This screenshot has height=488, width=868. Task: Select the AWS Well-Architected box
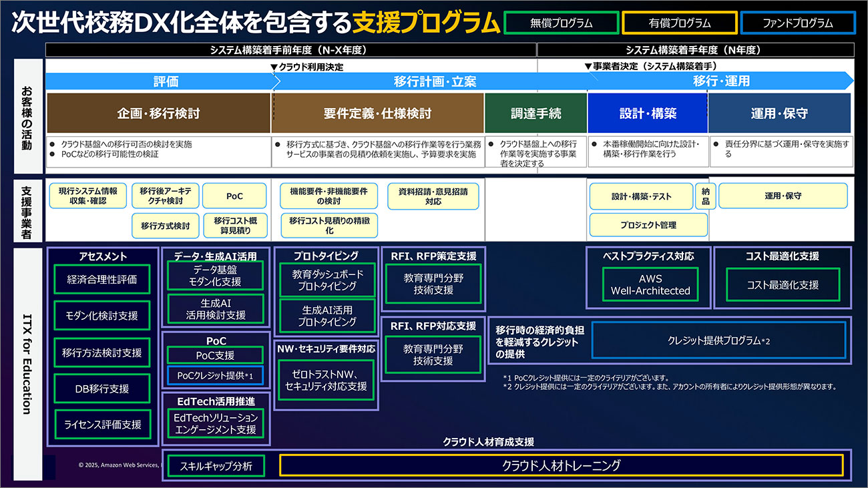pos(650,285)
